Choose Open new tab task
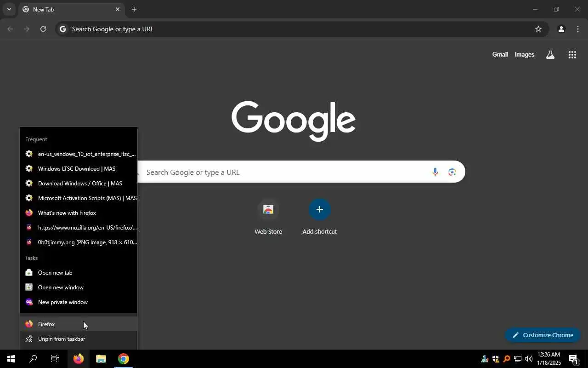588x368 pixels. [79, 273]
